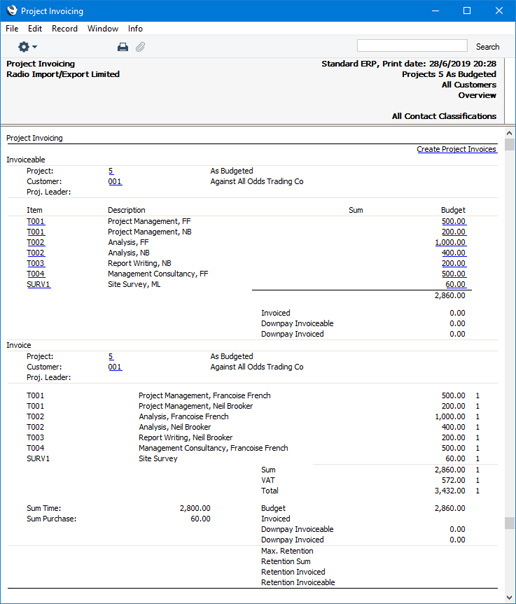This screenshot has width=516, height=604.
Task: Click scrollbar down arrow
Action: (509, 598)
